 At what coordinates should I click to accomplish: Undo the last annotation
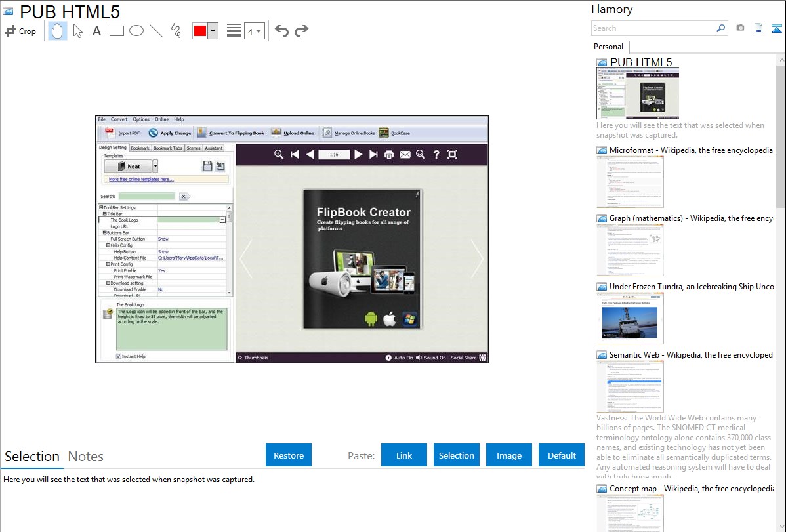point(281,31)
